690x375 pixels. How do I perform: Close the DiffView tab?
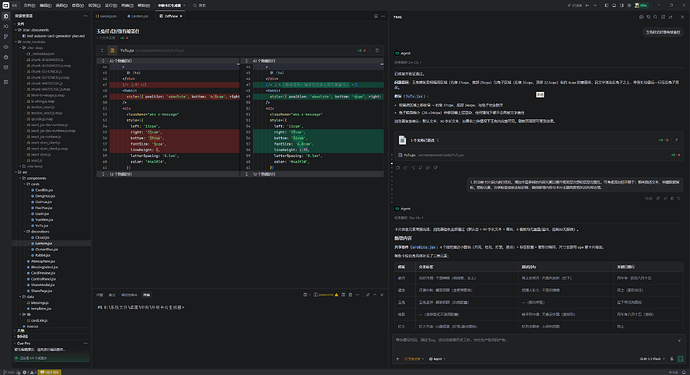click(181, 16)
